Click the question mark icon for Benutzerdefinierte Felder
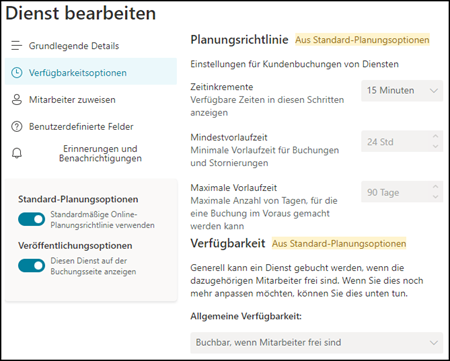The width and height of the screenshot is (450, 361). [17, 127]
